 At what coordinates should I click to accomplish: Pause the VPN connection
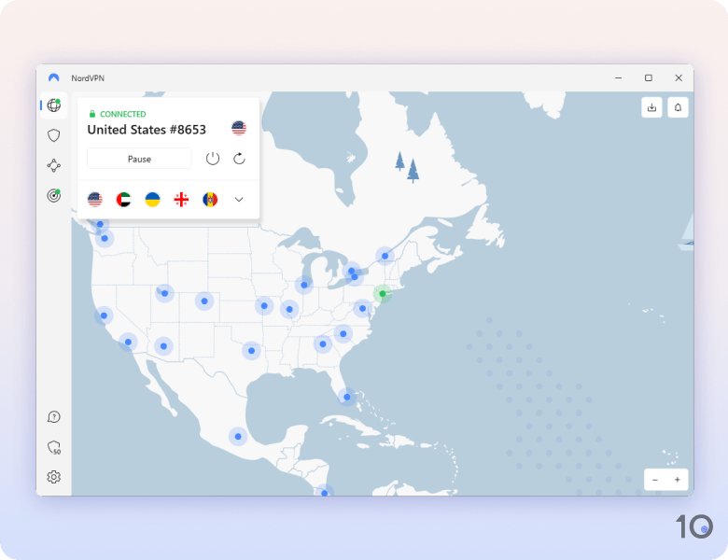click(139, 159)
